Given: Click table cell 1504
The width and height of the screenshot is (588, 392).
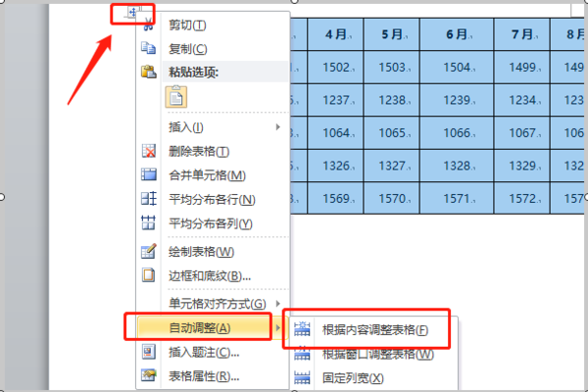Looking at the screenshot, I should point(457,68).
